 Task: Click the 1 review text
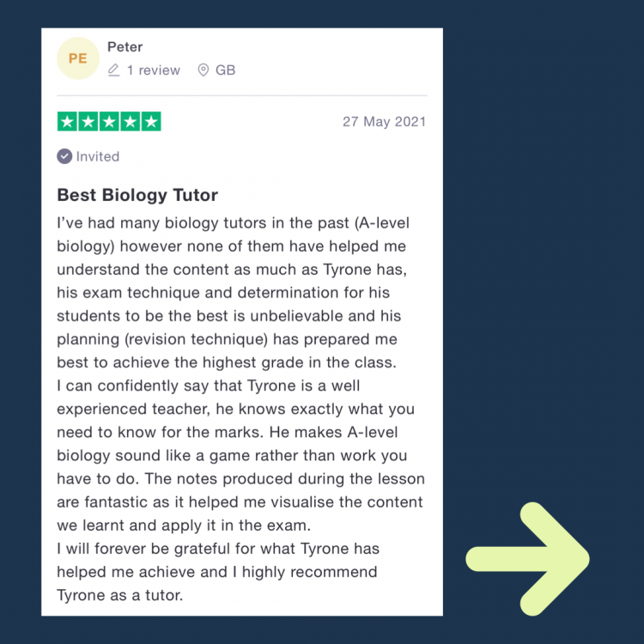tap(154, 70)
